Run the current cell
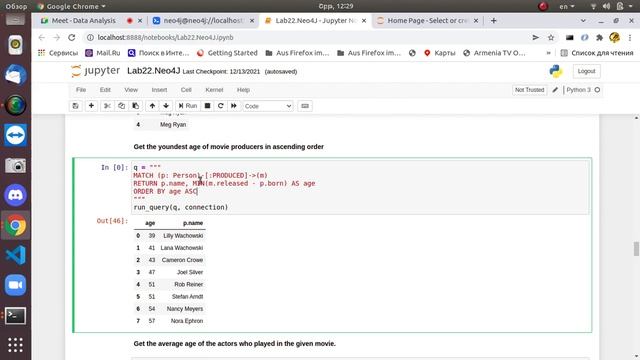Screen dimensions: 640x360 pyautogui.click(x=188, y=106)
